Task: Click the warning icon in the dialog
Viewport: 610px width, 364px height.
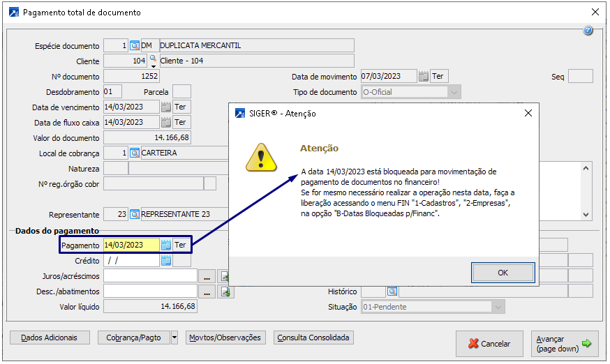Action: point(261,158)
